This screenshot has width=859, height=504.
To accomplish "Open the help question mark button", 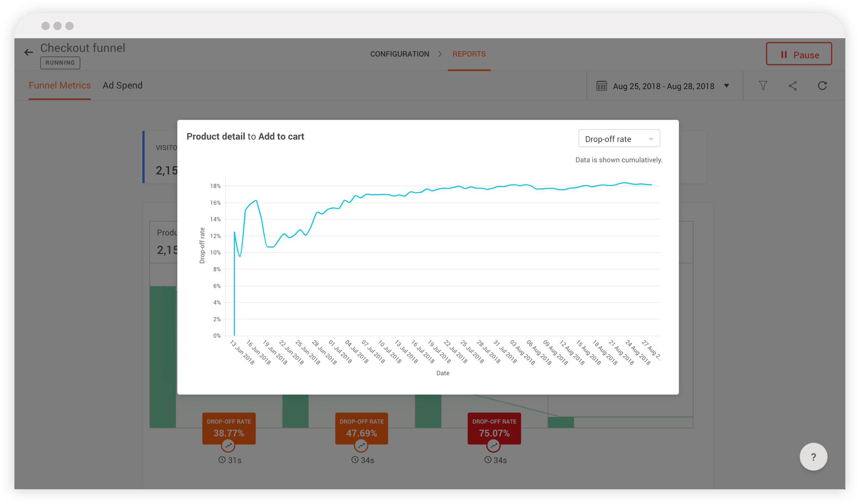I will [813, 457].
